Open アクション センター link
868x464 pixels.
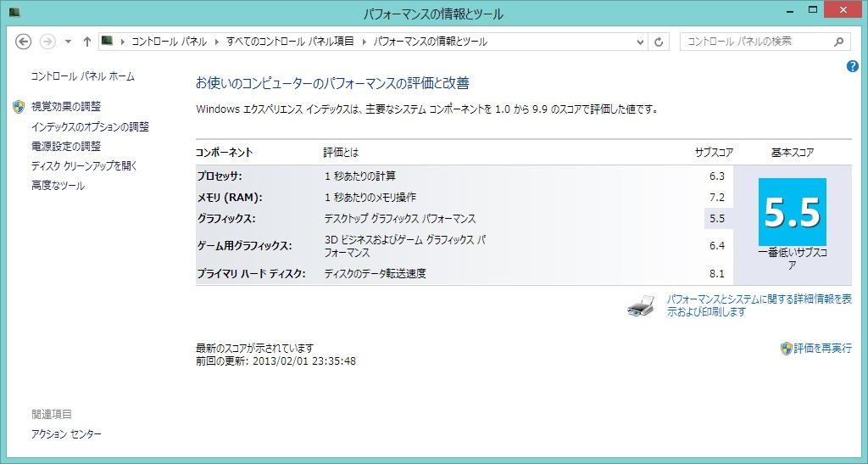(66, 434)
